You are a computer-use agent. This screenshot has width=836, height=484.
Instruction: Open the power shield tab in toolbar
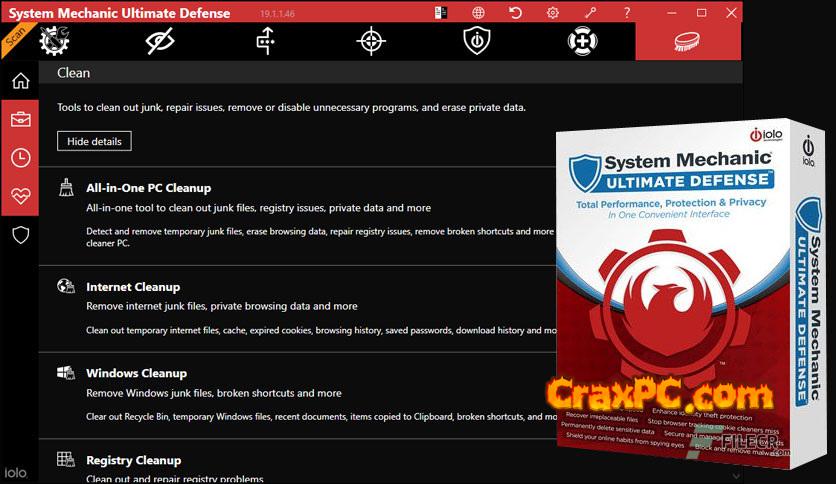point(476,41)
